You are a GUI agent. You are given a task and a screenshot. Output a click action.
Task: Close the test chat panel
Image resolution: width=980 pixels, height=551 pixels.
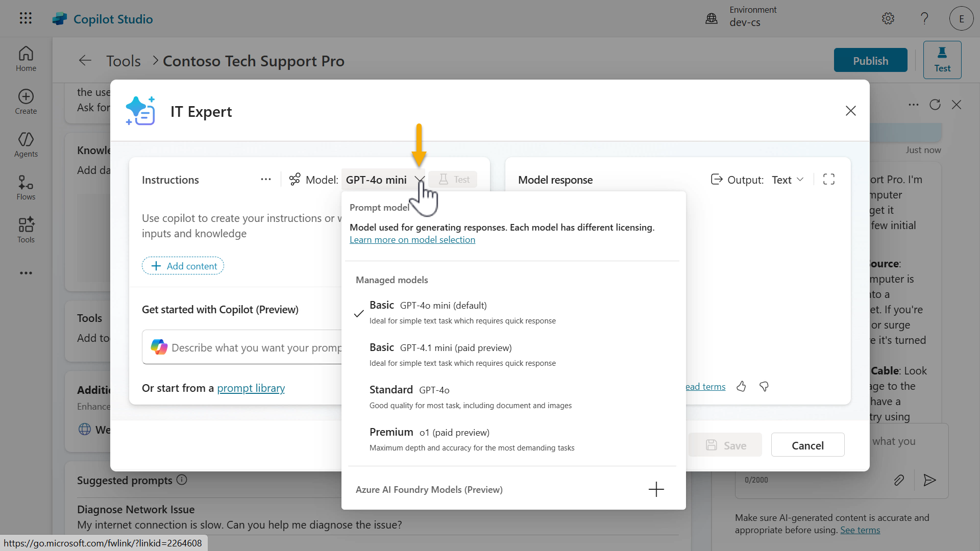click(957, 105)
